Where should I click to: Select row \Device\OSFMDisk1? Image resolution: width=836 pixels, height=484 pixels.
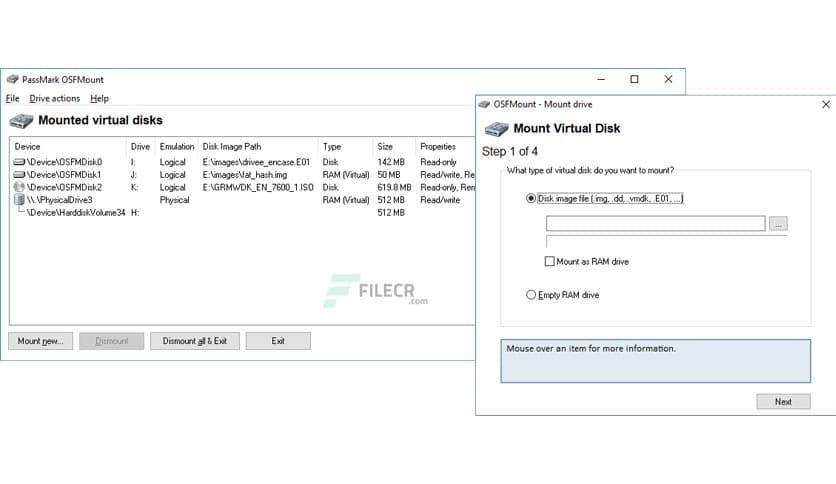243,175
